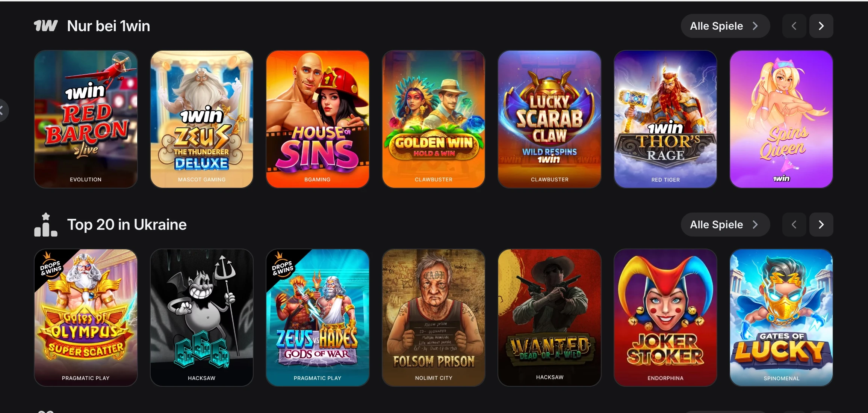Advance the Top 20 in Ukraine carousel forward
Viewport: 868px width, 413px height.
[821, 225]
